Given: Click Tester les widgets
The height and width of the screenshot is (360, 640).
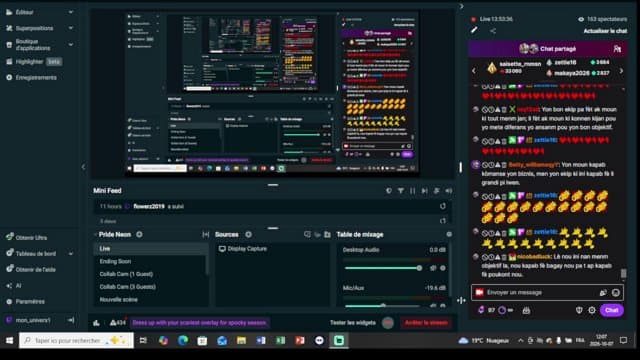Looking at the screenshot, I should tap(353, 323).
